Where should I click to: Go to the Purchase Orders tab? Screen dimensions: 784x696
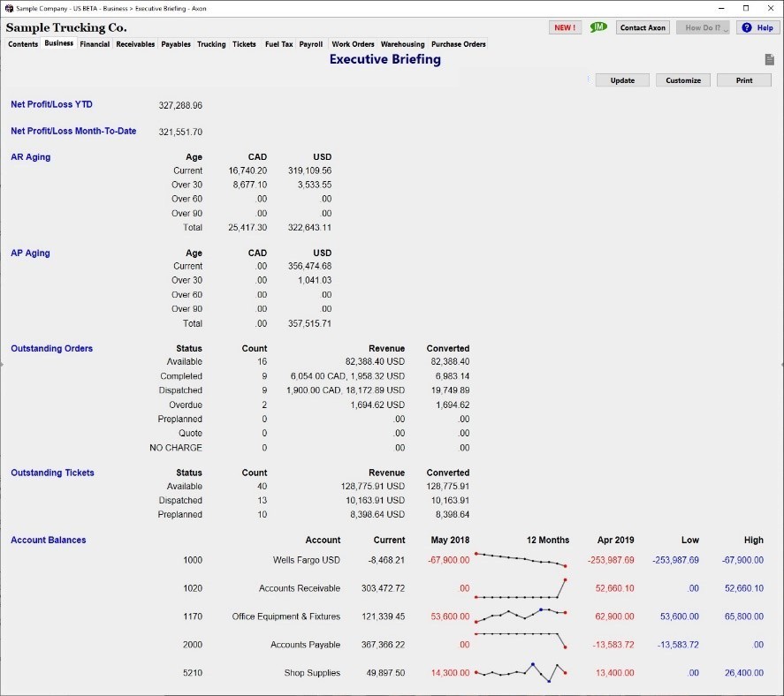point(458,44)
